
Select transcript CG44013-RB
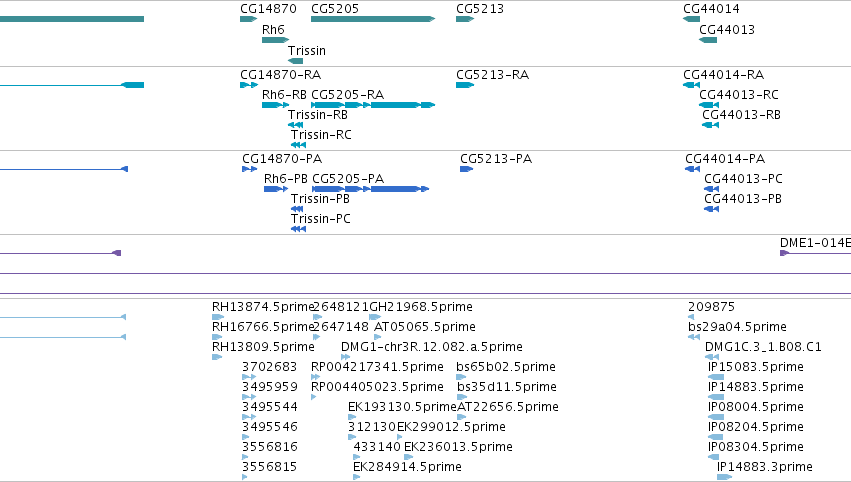pos(741,115)
